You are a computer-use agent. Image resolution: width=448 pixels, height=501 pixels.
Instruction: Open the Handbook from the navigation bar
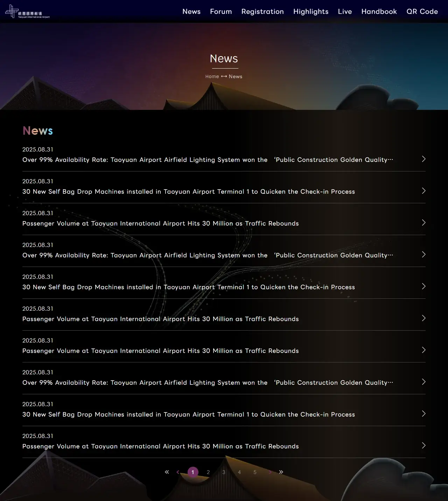coord(379,12)
